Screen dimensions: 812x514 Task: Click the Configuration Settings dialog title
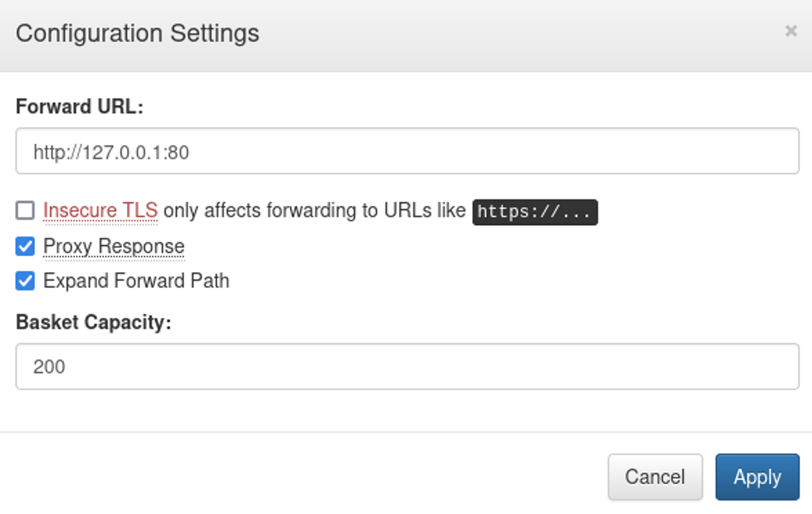point(137,33)
